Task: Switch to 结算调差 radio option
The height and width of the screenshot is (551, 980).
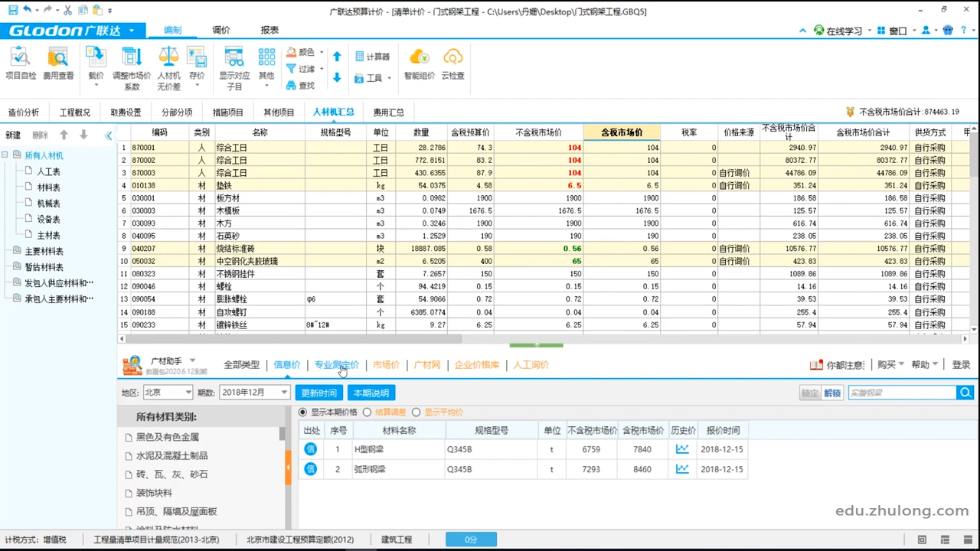Action: 367,412
